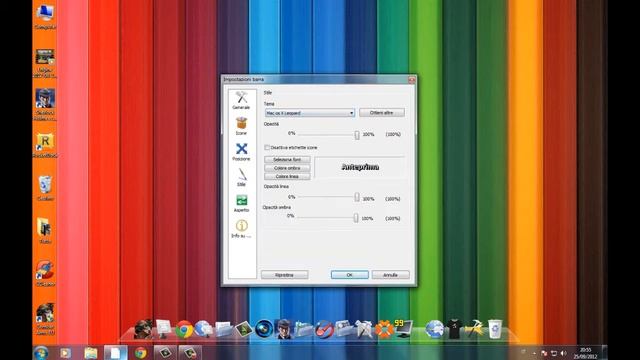Viewport: 640px width, 360px height.
Task: Open File Explorer from the taskbar
Action: click(x=91, y=353)
